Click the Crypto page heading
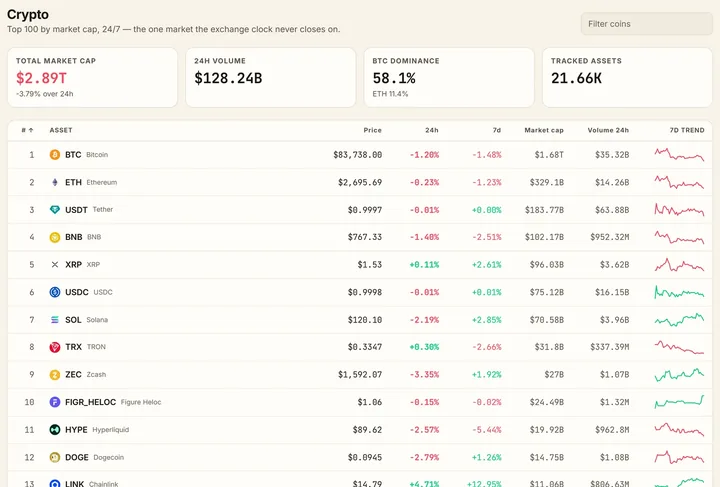The width and height of the screenshot is (720, 487). coord(28,14)
